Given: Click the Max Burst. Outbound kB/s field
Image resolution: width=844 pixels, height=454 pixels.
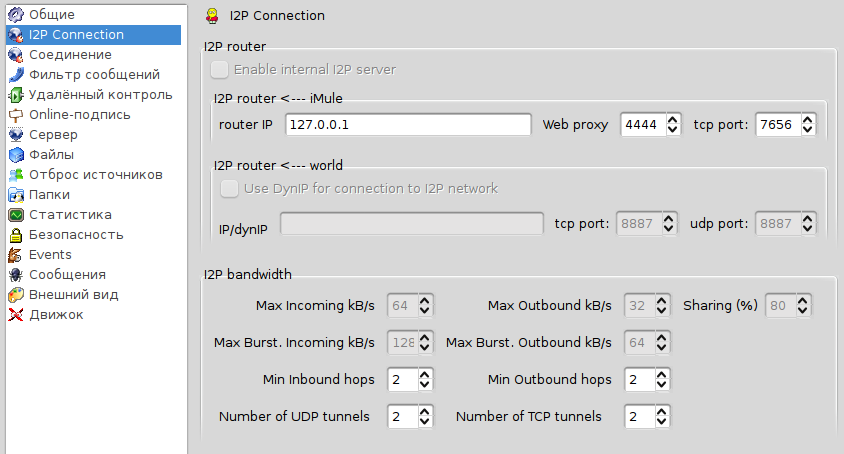Looking at the screenshot, I should (639, 343).
